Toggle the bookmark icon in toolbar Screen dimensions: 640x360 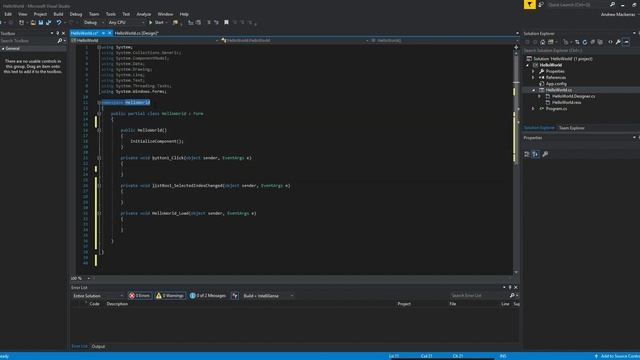[x=226, y=22]
